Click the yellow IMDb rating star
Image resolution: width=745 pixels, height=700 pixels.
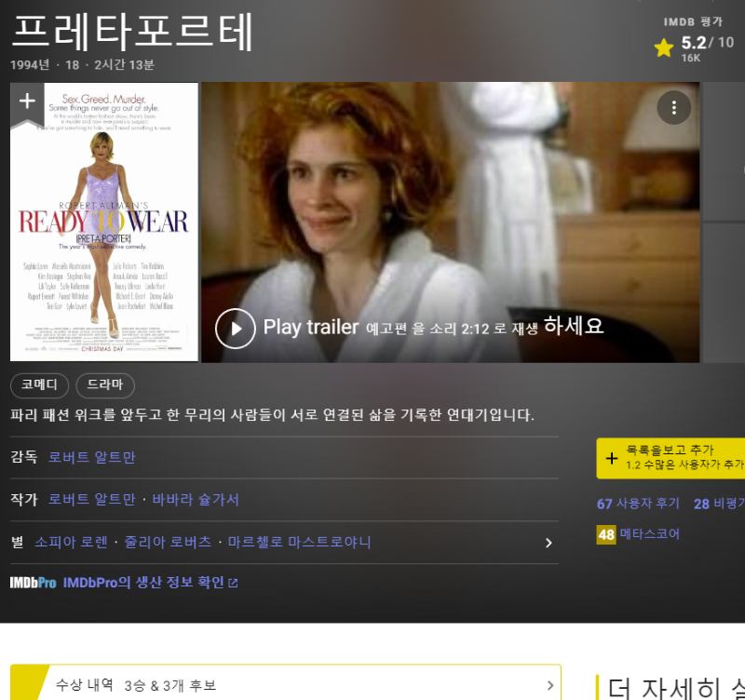click(x=663, y=48)
